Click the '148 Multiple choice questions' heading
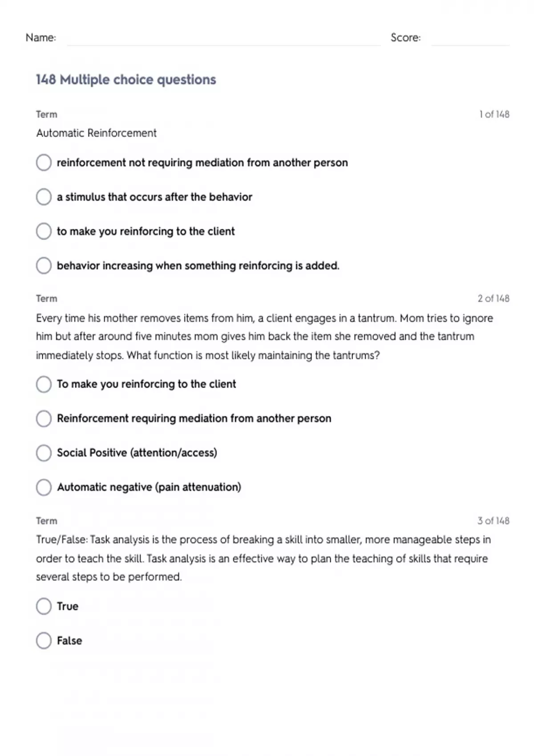534x756 pixels. pyautogui.click(x=126, y=80)
